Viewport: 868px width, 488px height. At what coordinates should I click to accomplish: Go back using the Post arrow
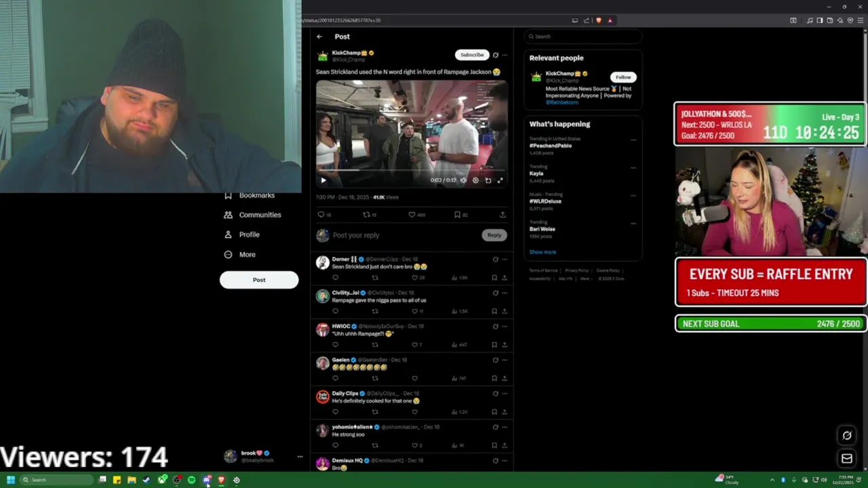point(319,37)
